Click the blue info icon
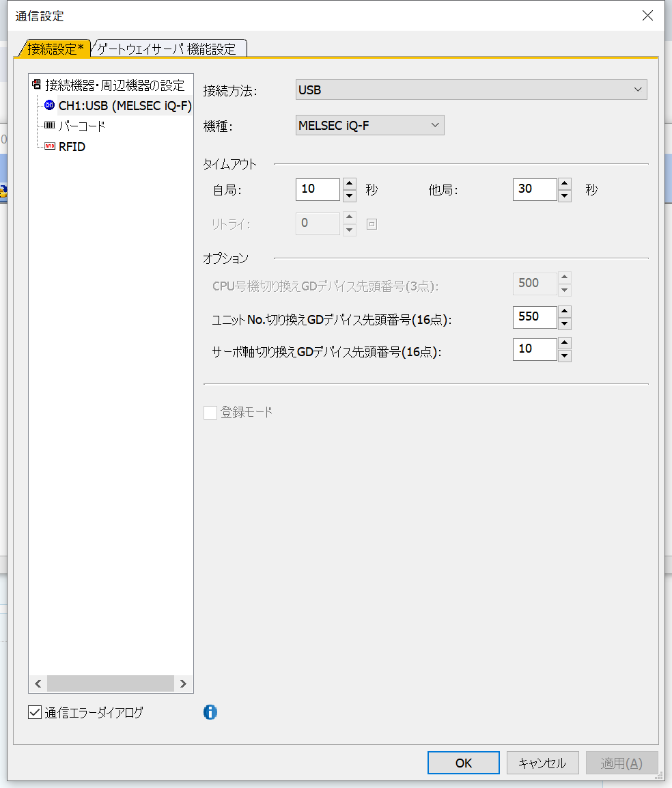This screenshot has height=788, width=672. click(210, 712)
